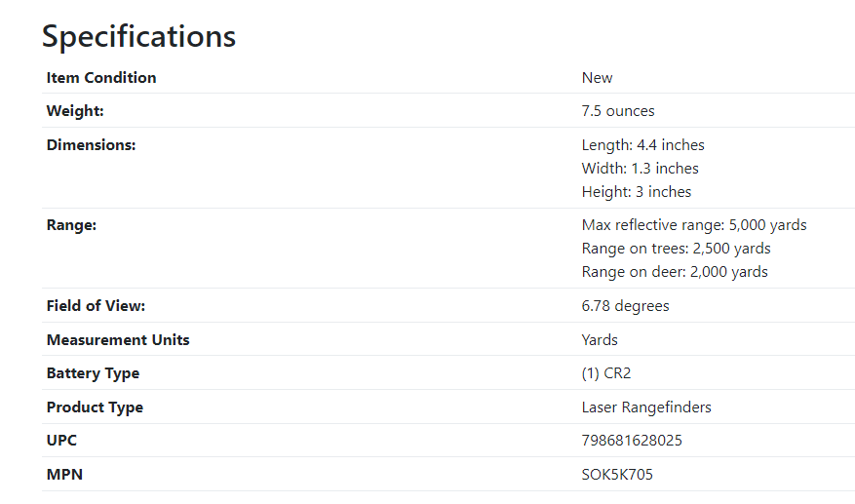Screen dimensions: 855x504
Task: Click the Height 3 inches text
Action: (637, 192)
